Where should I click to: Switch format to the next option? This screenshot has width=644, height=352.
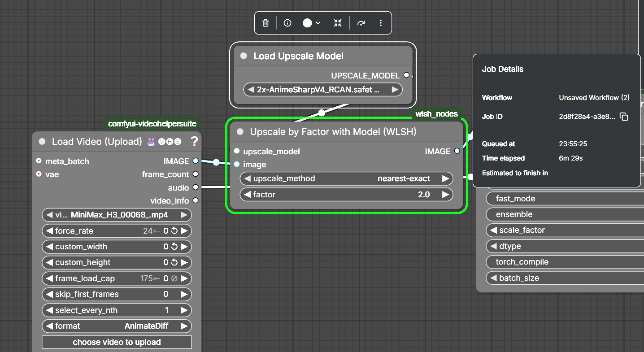184,326
